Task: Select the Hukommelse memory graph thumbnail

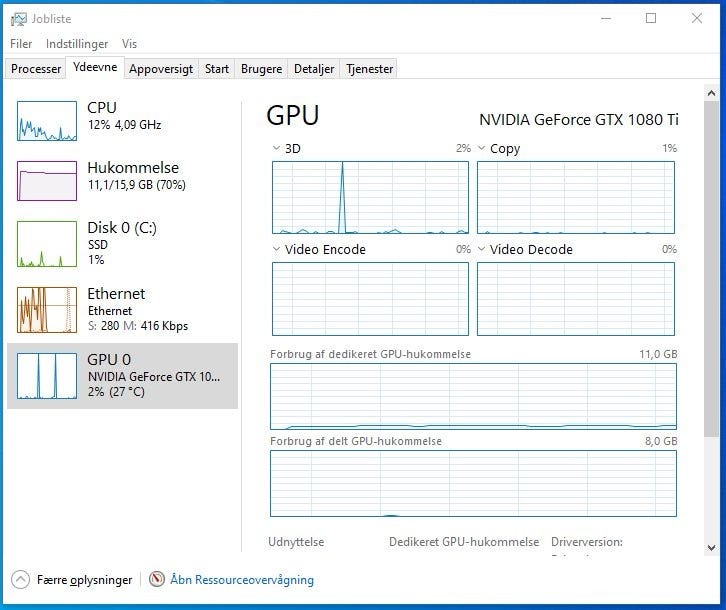Action: point(47,180)
